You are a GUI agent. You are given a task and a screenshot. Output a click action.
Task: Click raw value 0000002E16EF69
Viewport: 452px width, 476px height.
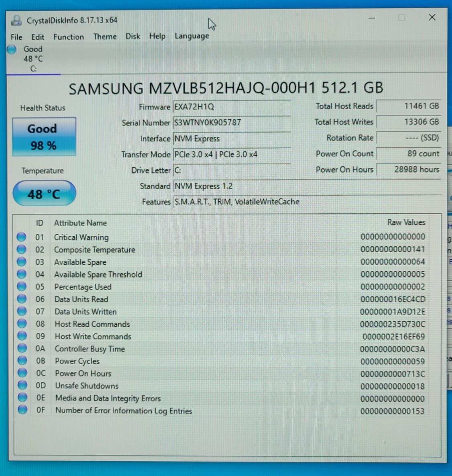tap(393, 337)
